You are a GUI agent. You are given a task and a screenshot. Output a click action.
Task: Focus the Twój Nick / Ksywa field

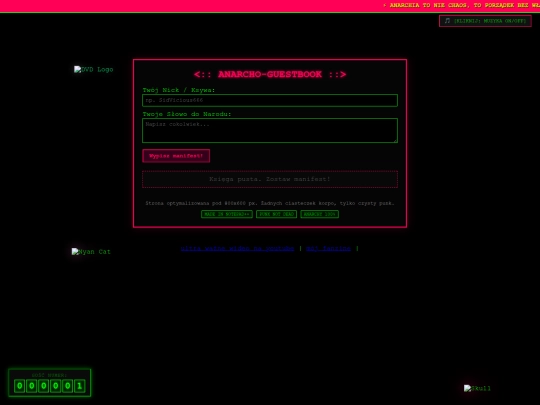click(x=270, y=100)
